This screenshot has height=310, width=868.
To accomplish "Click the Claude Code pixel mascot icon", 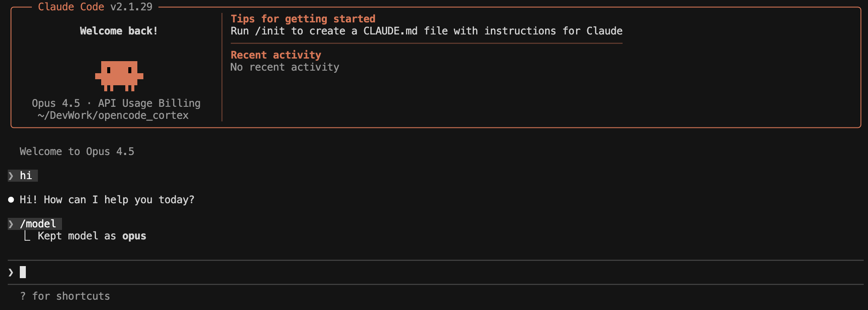I will (x=119, y=76).
